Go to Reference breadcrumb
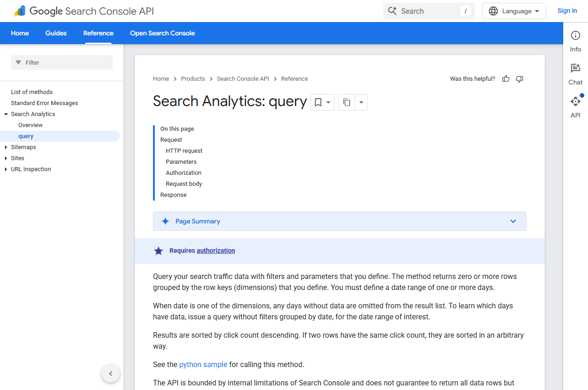Viewport: 588px width, 390px height. (294, 79)
